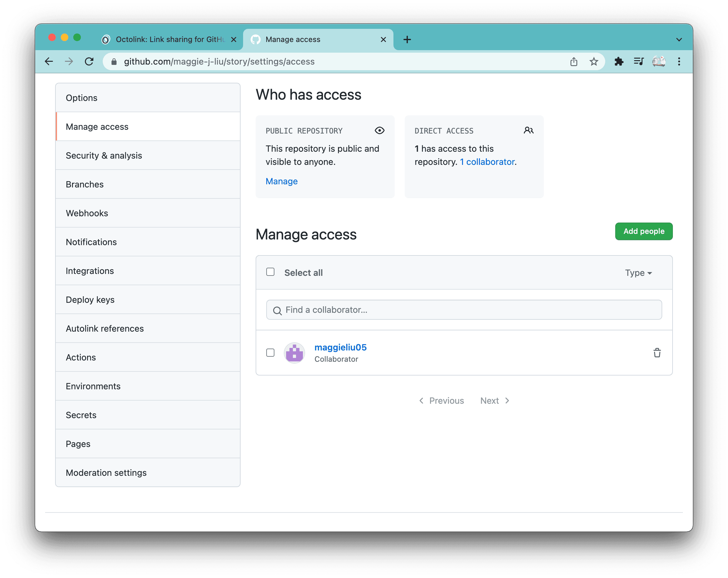
Task: Open Moderation settings
Action: (148, 473)
